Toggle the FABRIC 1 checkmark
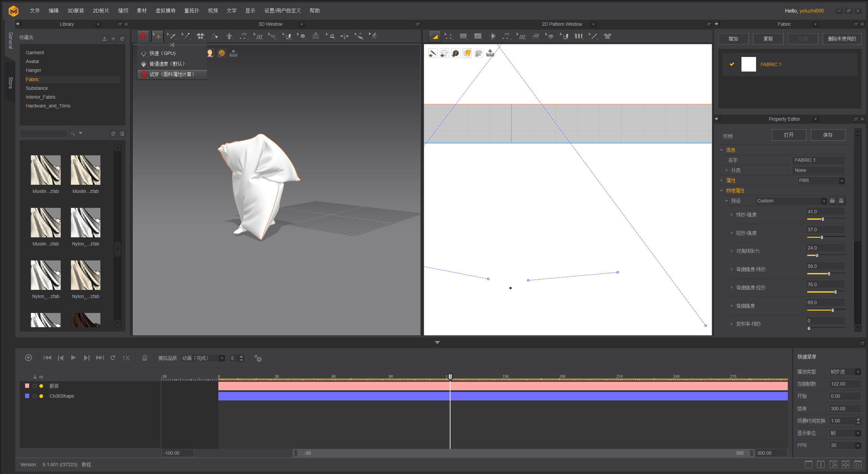The height and width of the screenshot is (474, 868). [x=732, y=64]
